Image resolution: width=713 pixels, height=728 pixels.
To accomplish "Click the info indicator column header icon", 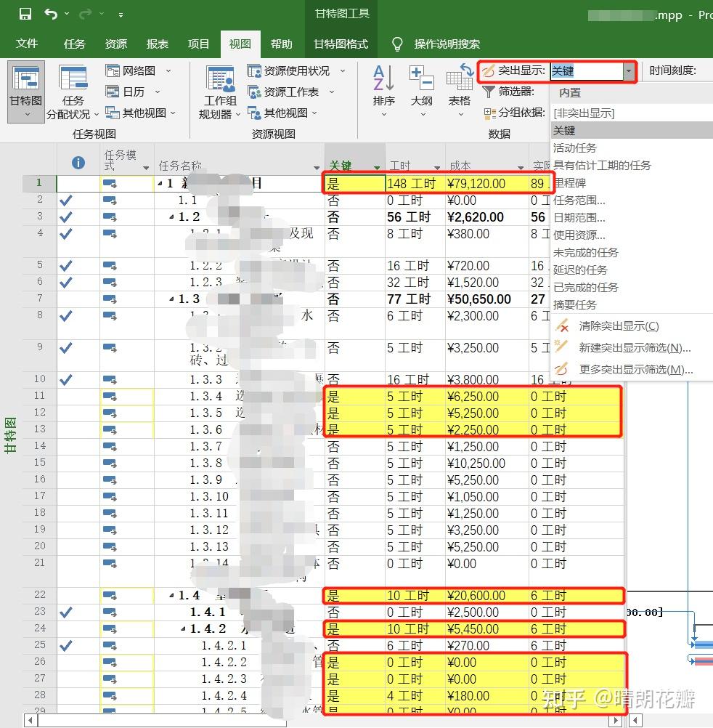I will [x=78, y=163].
